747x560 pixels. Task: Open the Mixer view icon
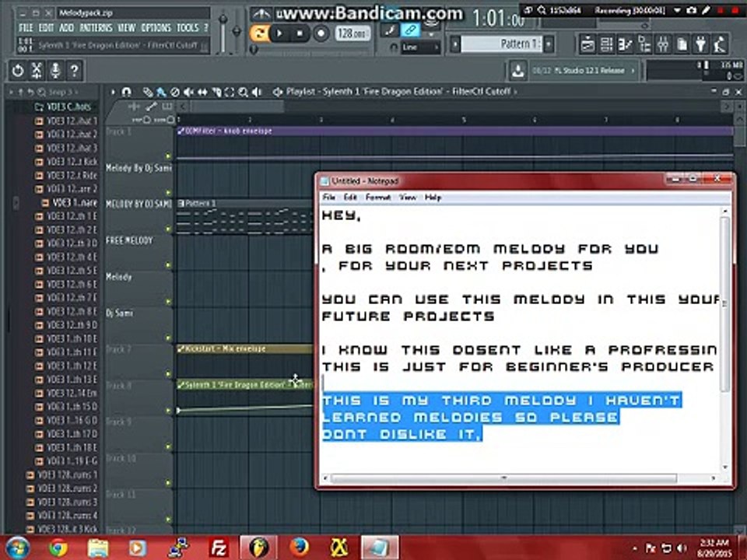[663, 44]
